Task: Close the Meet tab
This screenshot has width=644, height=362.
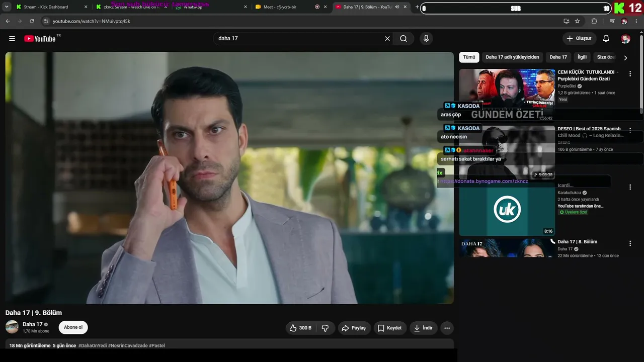Action: [x=326, y=7]
